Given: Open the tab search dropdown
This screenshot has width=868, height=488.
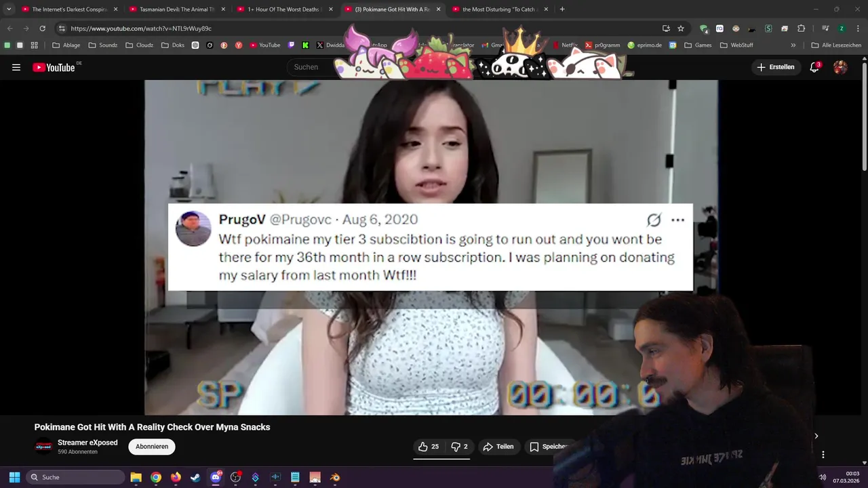Looking at the screenshot, I should (8, 9).
